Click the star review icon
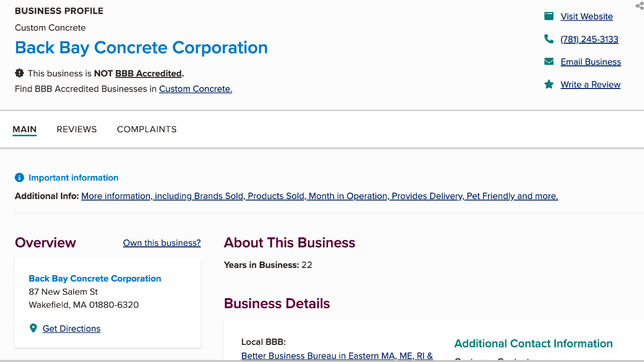 [549, 84]
